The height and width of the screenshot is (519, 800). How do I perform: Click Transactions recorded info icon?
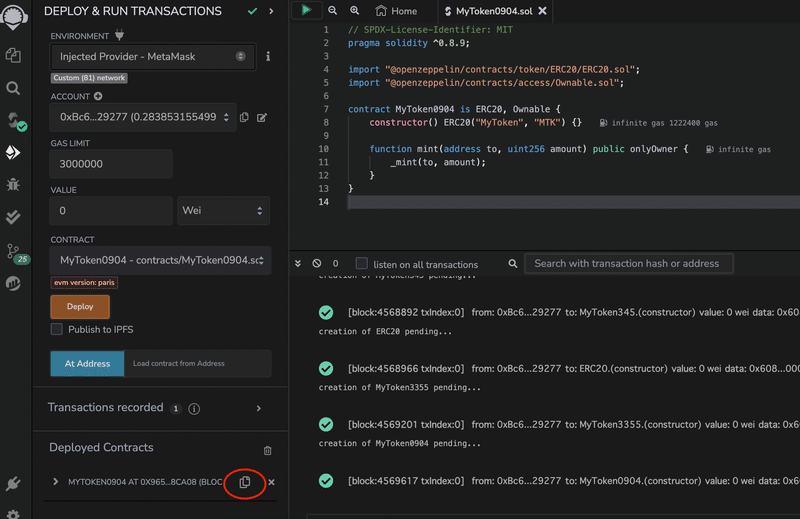click(x=194, y=408)
